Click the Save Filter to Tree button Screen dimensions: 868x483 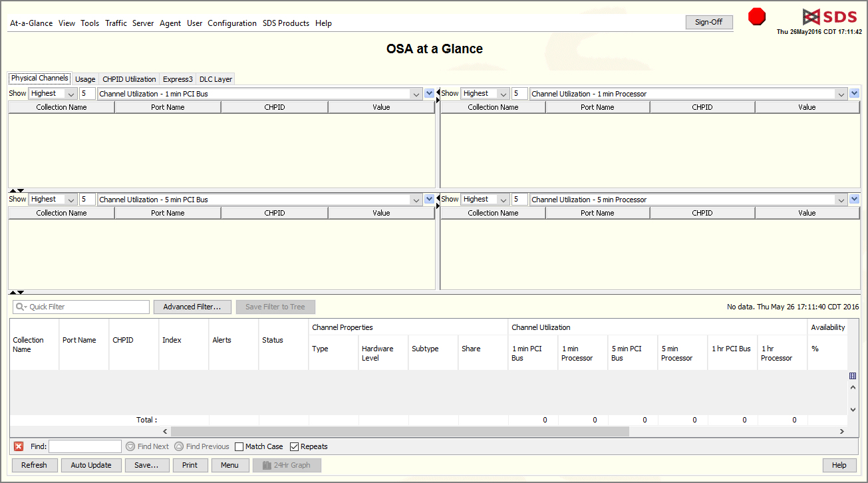point(275,307)
